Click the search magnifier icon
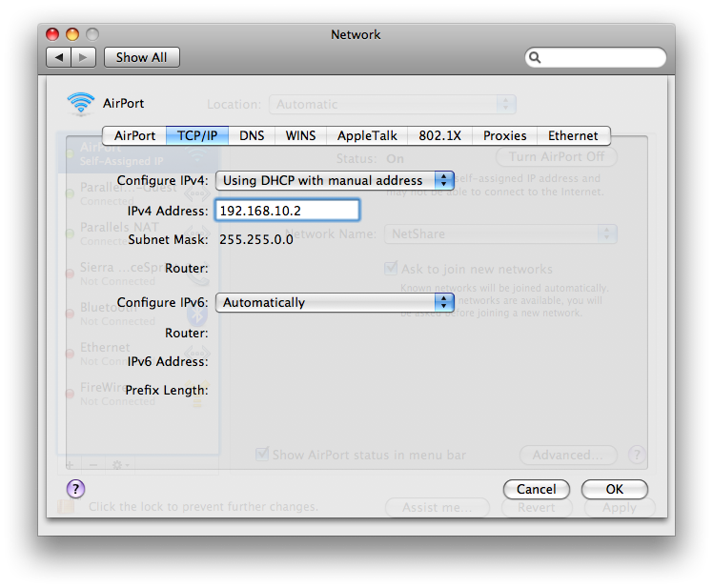713x588 pixels. (535, 57)
